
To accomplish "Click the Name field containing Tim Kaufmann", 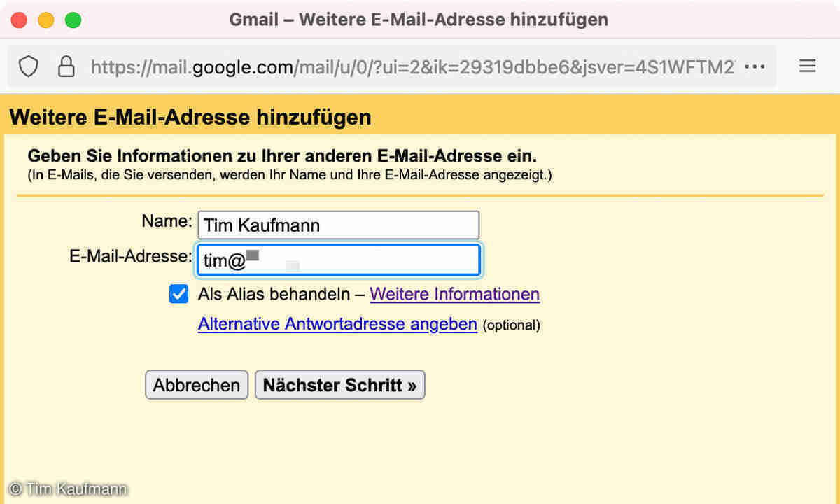I will tap(339, 225).
